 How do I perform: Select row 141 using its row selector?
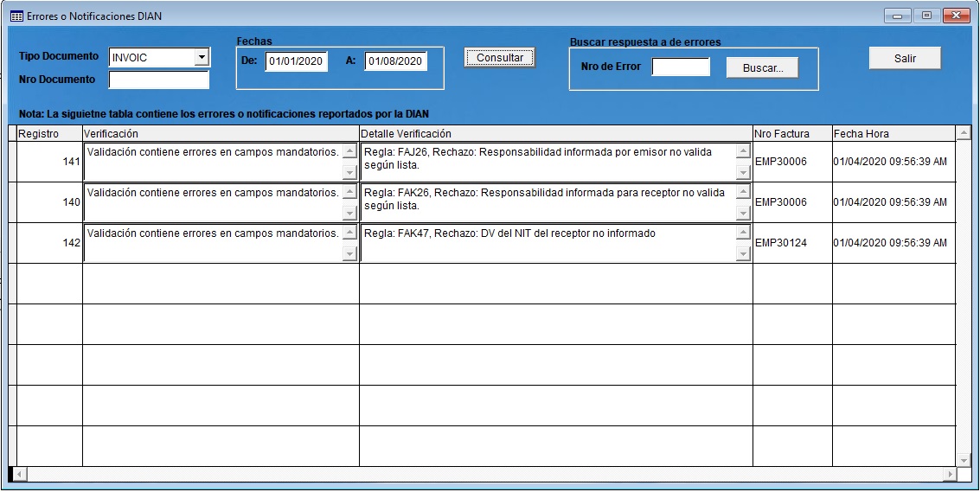pyautogui.click(x=12, y=162)
